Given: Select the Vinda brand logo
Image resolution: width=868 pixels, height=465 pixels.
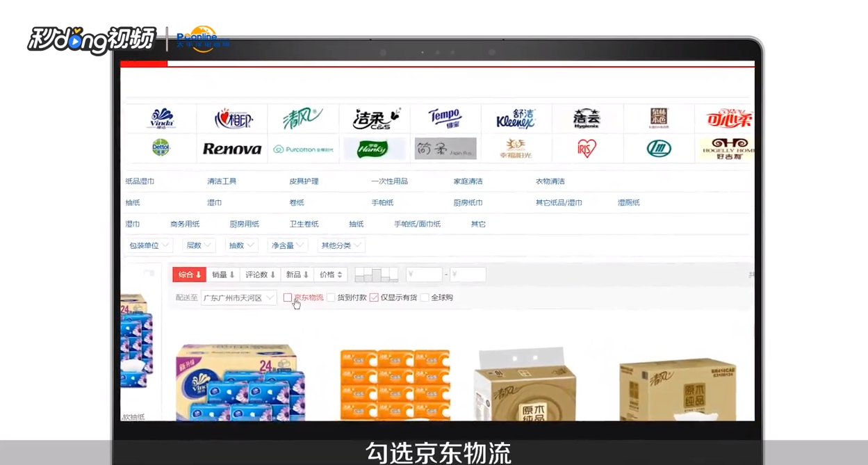Looking at the screenshot, I should [161, 119].
